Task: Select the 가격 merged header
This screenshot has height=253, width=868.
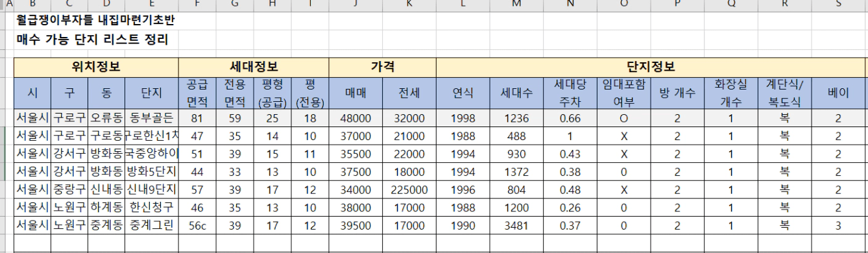Action: click(x=382, y=67)
